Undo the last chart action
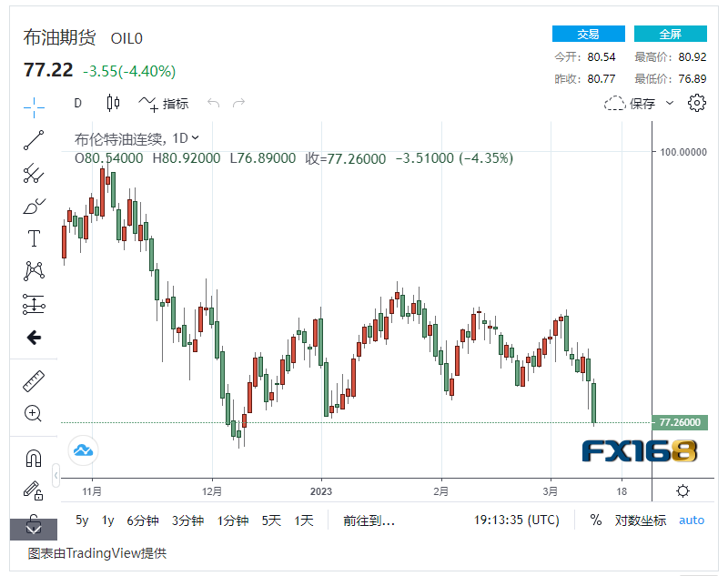This screenshot has width=728, height=576. (214, 103)
